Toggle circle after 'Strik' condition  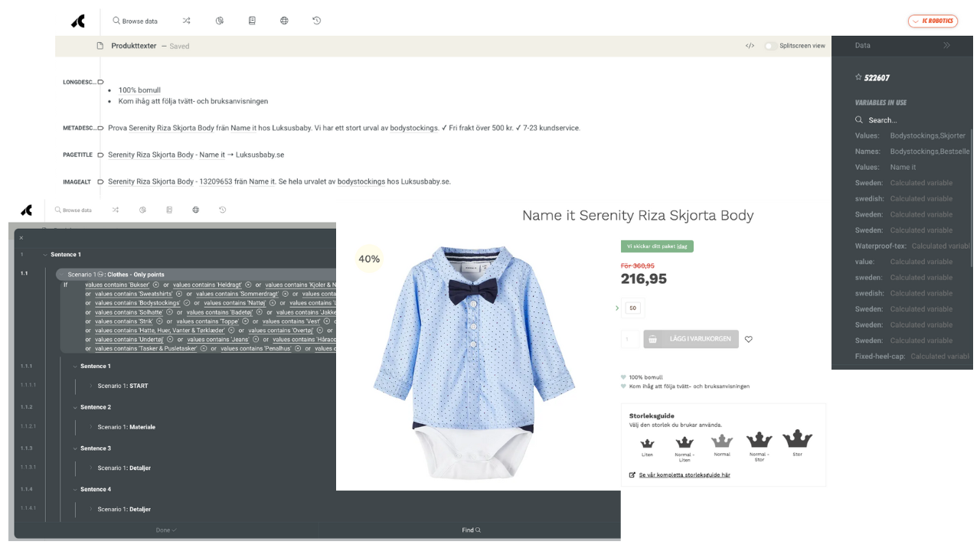point(160,321)
